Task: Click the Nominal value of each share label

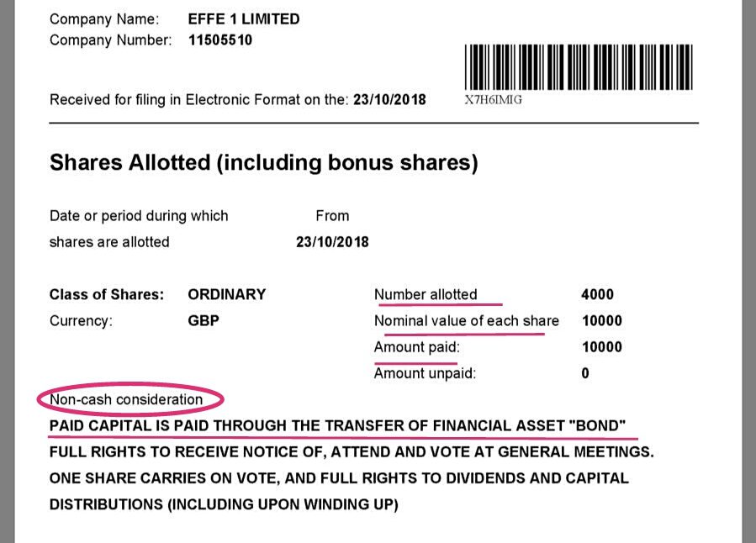Action: click(x=467, y=320)
